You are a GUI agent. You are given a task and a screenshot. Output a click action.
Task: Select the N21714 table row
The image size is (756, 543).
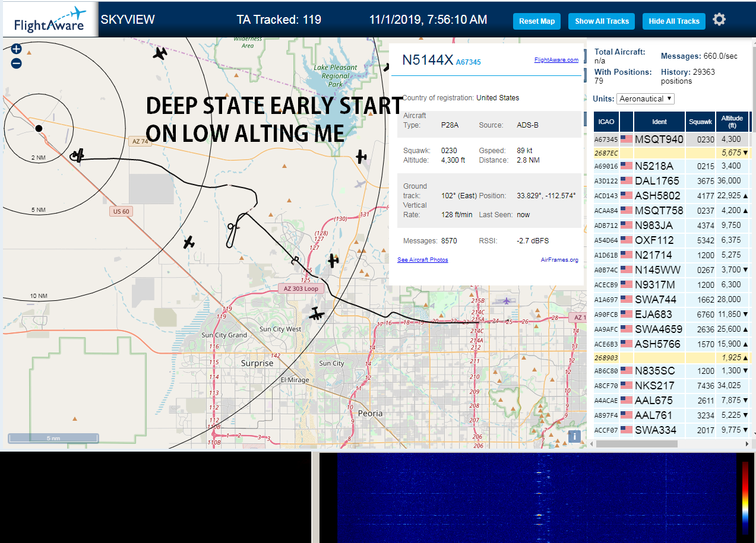672,255
